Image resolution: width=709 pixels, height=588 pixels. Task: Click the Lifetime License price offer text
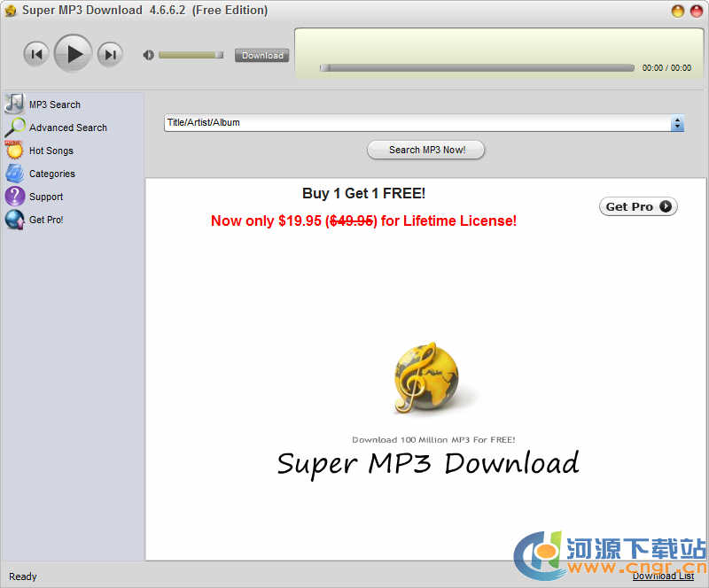(x=363, y=221)
